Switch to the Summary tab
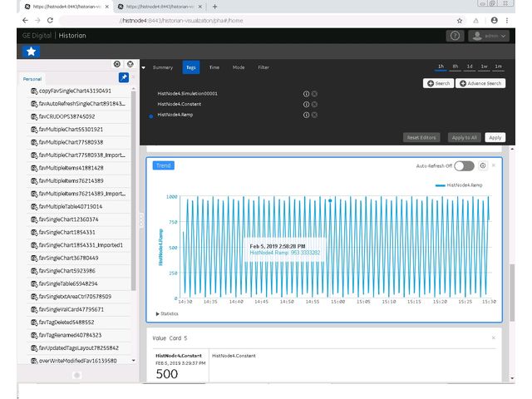532x399 pixels. tap(163, 67)
